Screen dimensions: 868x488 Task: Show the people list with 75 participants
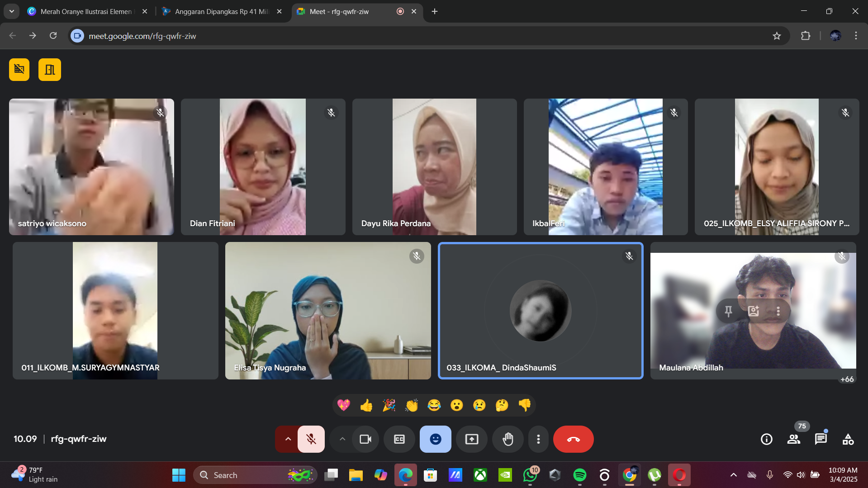793,439
